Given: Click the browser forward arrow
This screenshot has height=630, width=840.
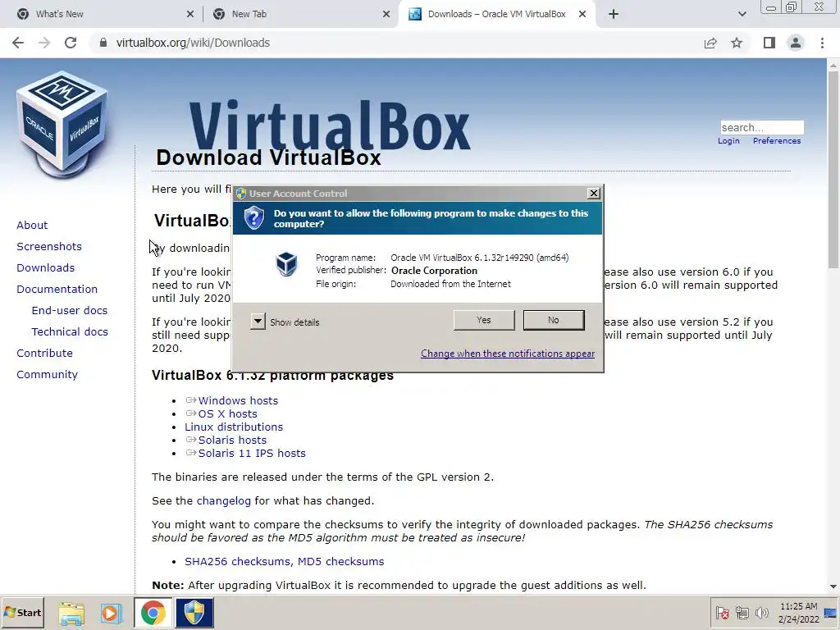Looking at the screenshot, I should [44, 43].
